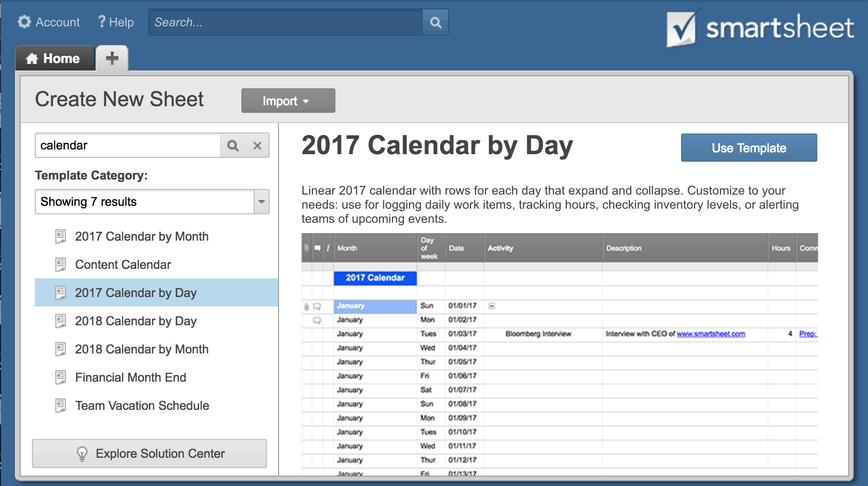The image size is (868, 486).
Task: Expand the Import dropdown button
Action: click(288, 101)
